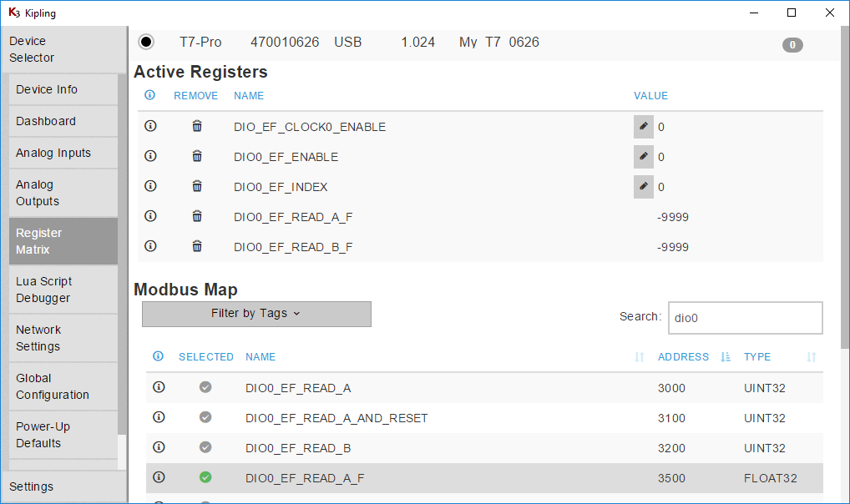Delete the DIO_EF_CLOCK0_ENABLE register with trash icon

pyautogui.click(x=197, y=126)
